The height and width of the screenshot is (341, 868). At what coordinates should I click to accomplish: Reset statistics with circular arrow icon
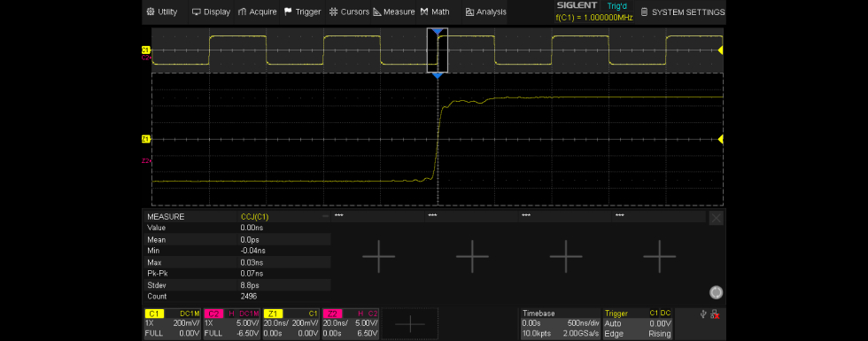[x=716, y=292]
